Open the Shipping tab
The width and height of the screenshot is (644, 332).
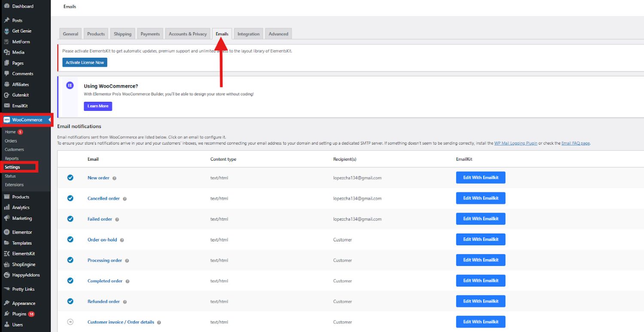click(123, 34)
